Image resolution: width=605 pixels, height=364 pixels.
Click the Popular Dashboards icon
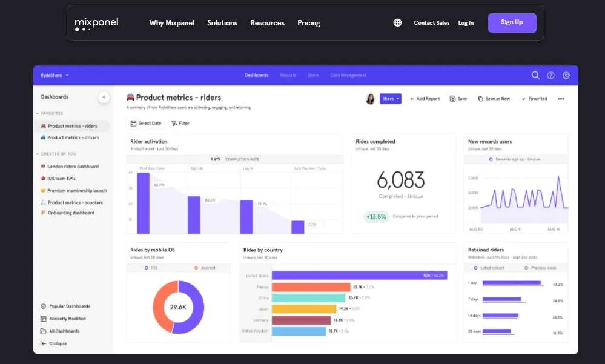(x=43, y=306)
